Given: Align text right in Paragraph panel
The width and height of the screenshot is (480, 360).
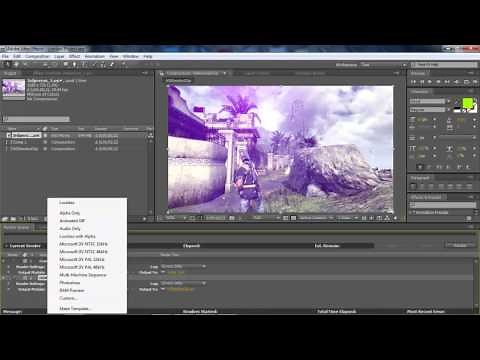Looking at the screenshot, I should click(431, 186).
